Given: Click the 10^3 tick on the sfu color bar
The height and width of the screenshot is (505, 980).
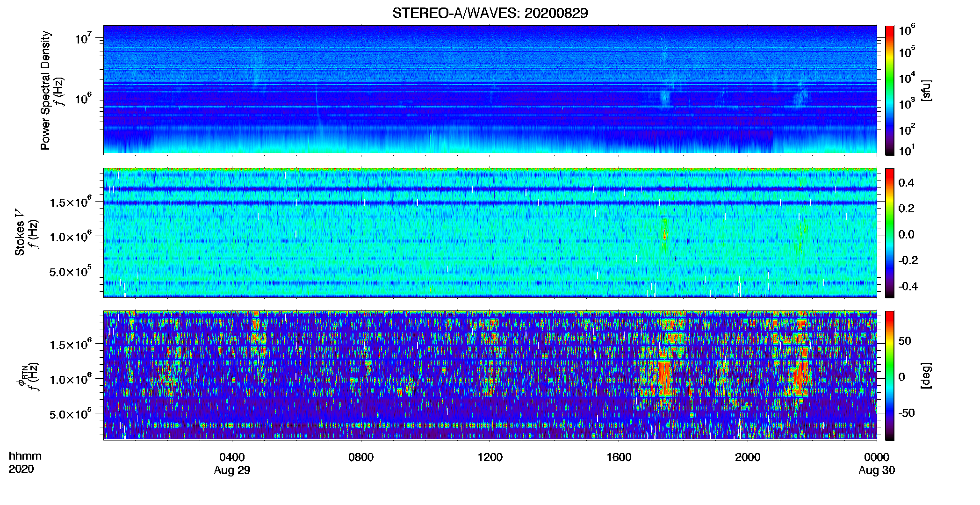Looking at the screenshot, I should coord(907,103).
